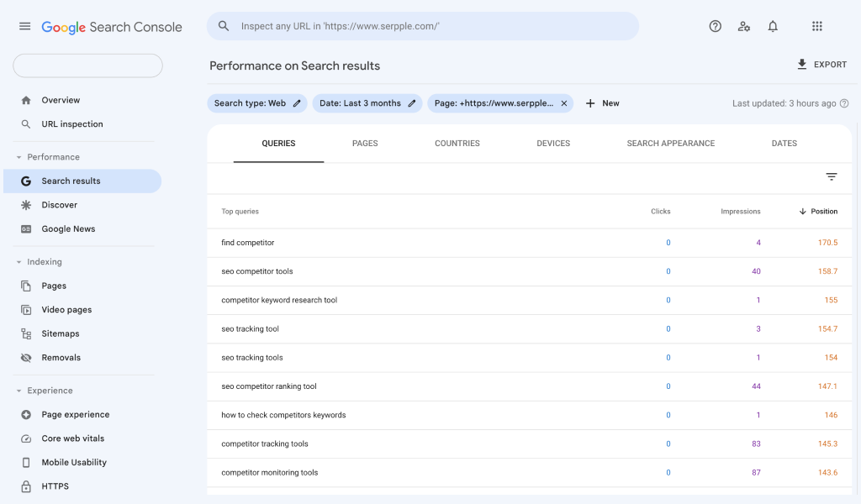
Task: Click the Discover asterisk icon
Action: point(26,205)
